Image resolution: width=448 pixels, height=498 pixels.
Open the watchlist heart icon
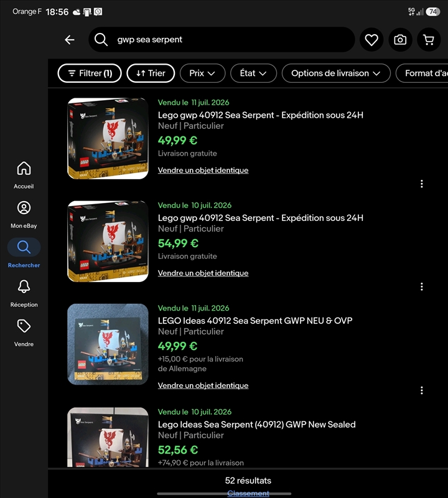[371, 40]
